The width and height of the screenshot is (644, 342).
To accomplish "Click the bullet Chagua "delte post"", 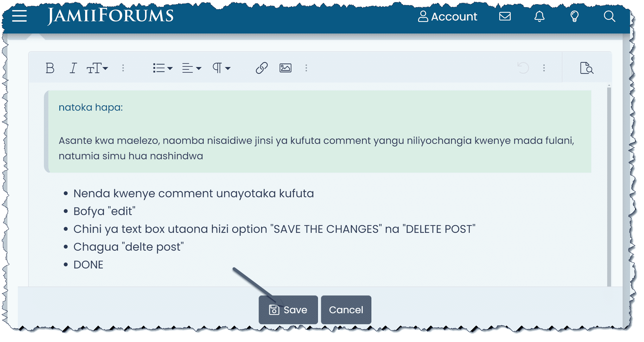I will 128,247.
